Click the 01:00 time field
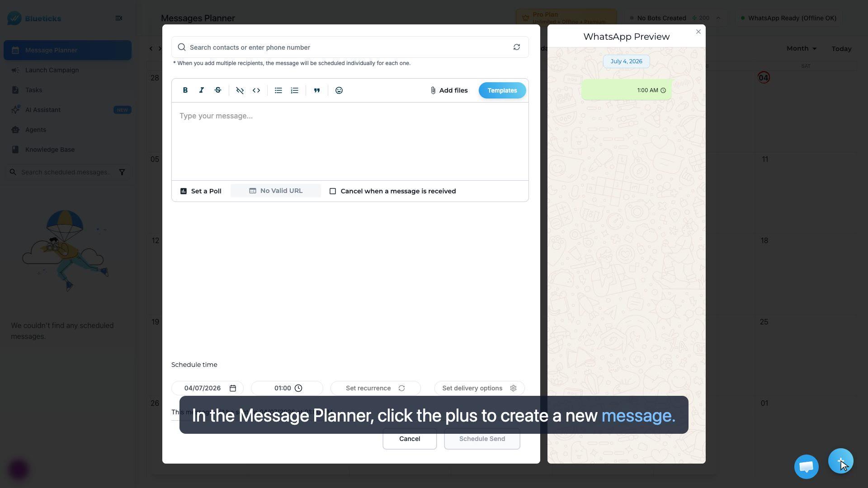The height and width of the screenshot is (488, 868). pos(287,388)
